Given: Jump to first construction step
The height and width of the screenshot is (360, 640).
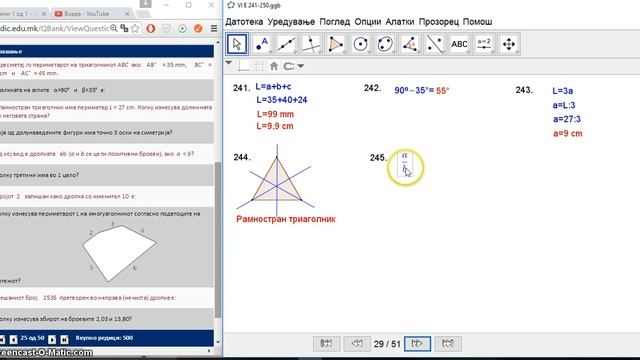Looking at the screenshot, I should coord(326,344).
